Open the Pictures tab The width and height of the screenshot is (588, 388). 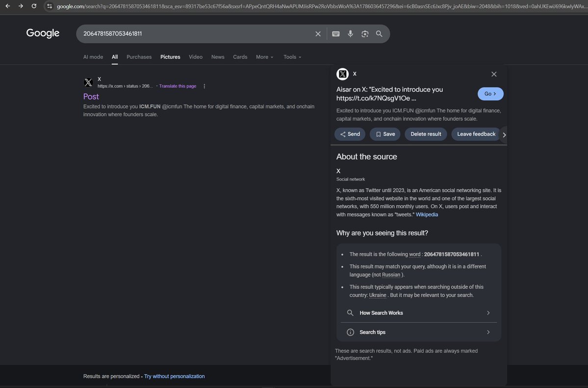tap(170, 57)
